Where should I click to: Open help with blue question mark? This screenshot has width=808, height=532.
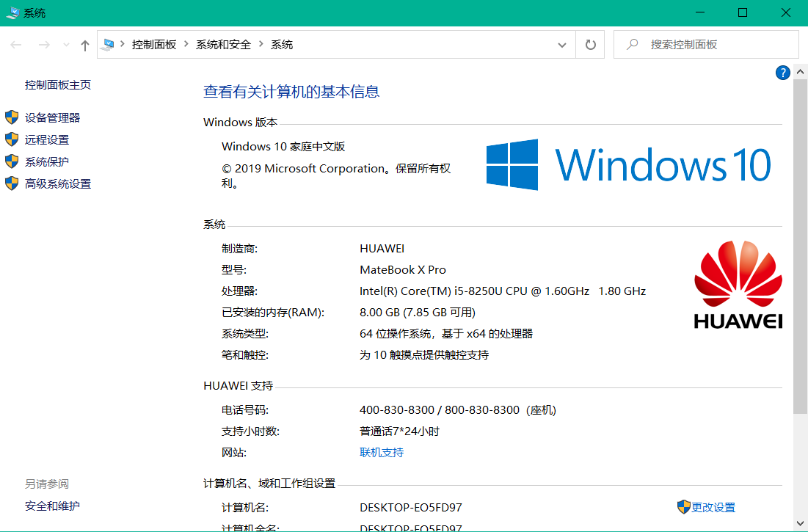tap(783, 73)
